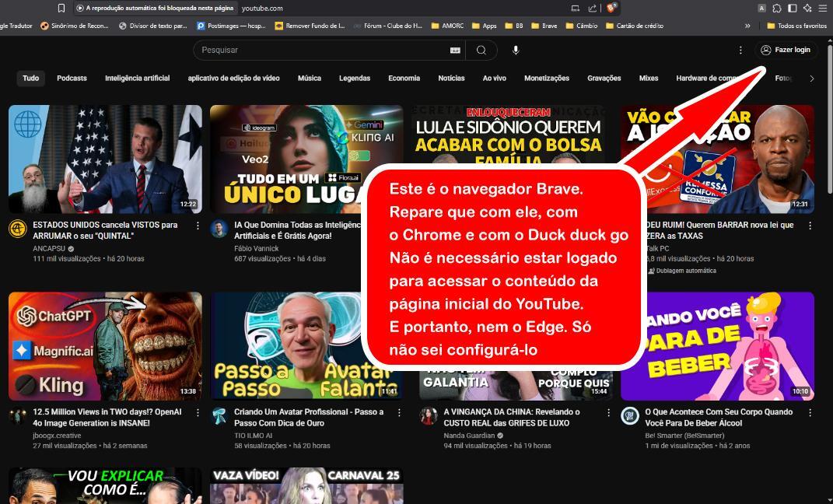Viewport: 833px width, 504px height.
Task: Open Leo AI sparkle icon
Action: tap(807, 8)
